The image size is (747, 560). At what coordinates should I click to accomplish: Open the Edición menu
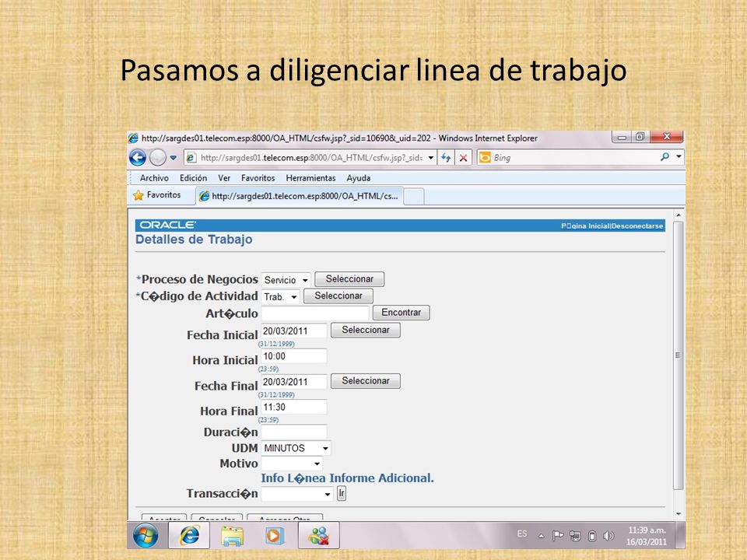pyautogui.click(x=193, y=177)
